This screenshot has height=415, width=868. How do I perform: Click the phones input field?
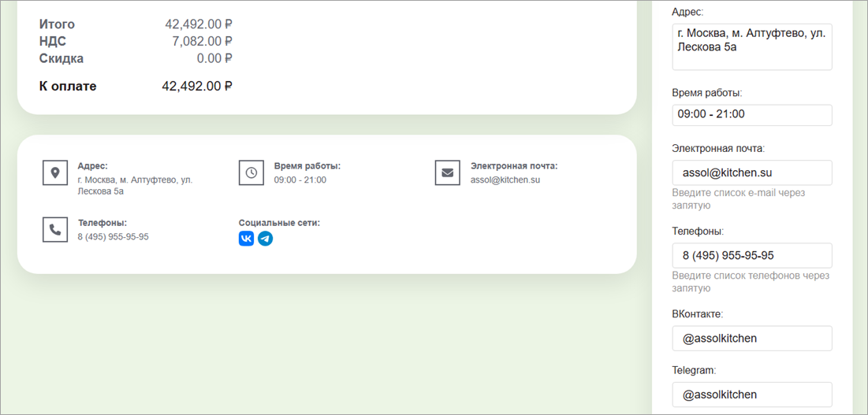coord(751,255)
